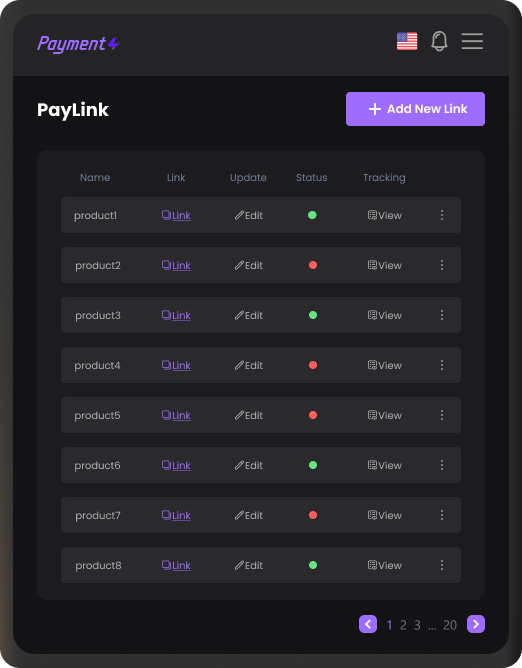Edit product2 with the pencil icon
The width and height of the screenshot is (522, 668).
tap(248, 265)
